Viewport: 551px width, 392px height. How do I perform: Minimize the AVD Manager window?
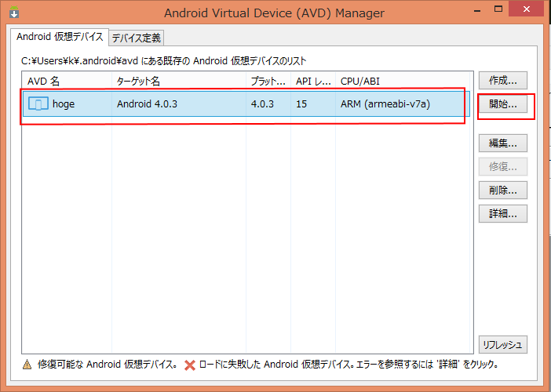[x=477, y=10]
